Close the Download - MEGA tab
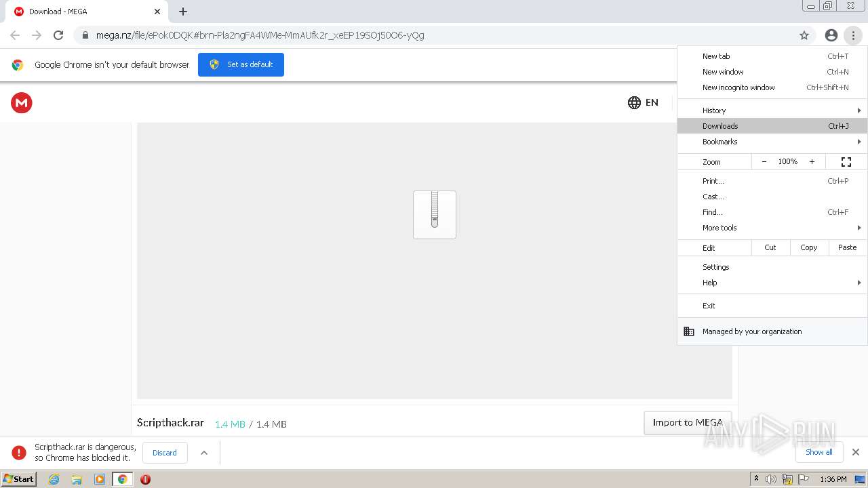868x488 pixels. 157,12
